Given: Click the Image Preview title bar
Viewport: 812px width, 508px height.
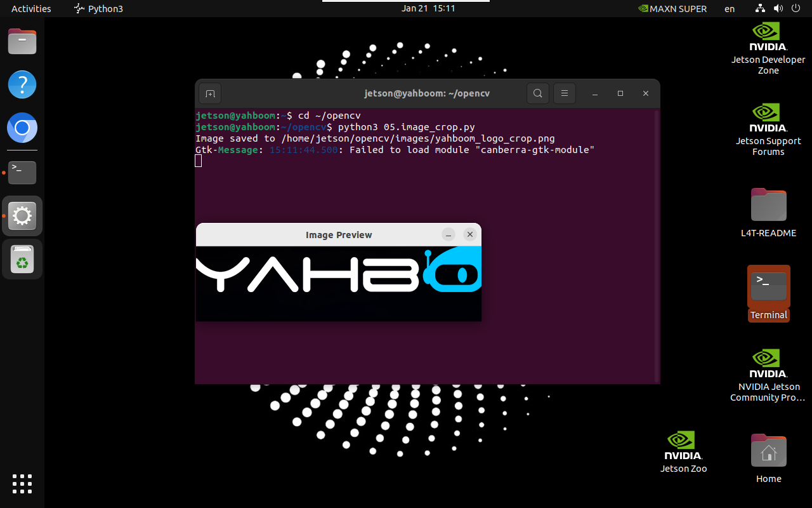Looking at the screenshot, I should (x=339, y=235).
